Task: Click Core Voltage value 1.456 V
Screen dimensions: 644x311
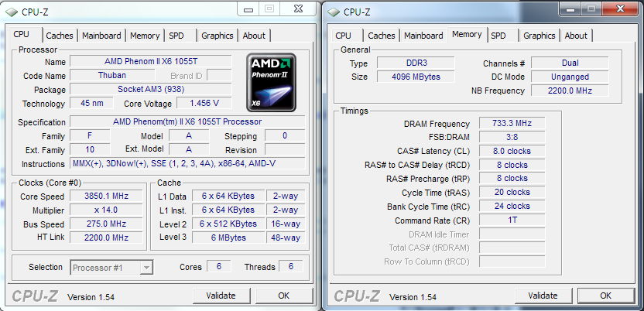Action: [204, 103]
